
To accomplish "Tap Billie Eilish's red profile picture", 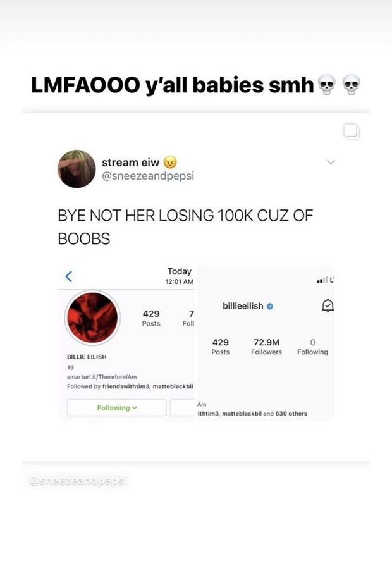I will click(92, 317).
